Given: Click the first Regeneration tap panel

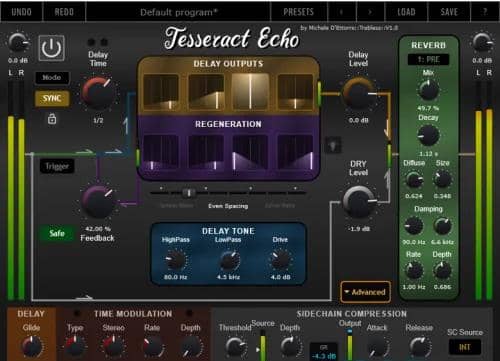Looking at the screenshot, I should pyautogui.click(x=161, y=152).
